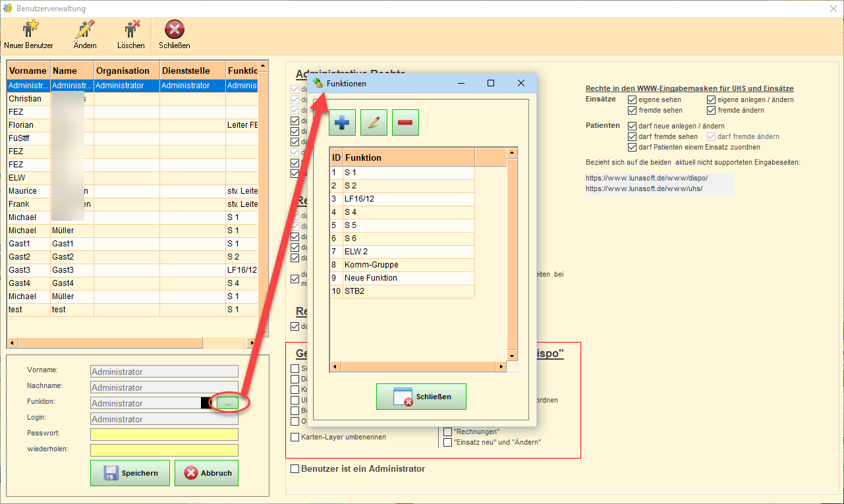Viewport: 844px width, 504px height.
Task: Click the Nachname input field
Action: (164, 387)
